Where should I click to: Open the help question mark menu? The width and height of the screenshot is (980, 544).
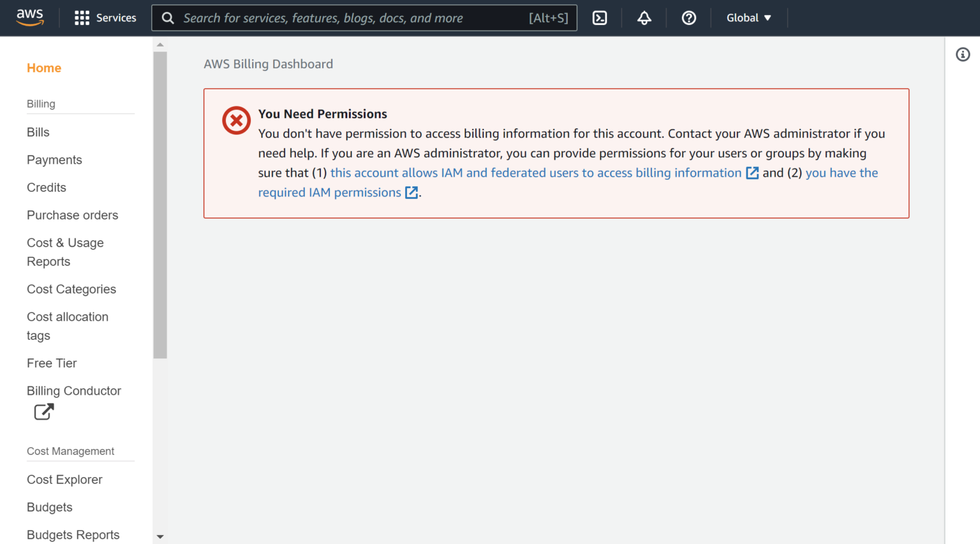coord(688,17)
